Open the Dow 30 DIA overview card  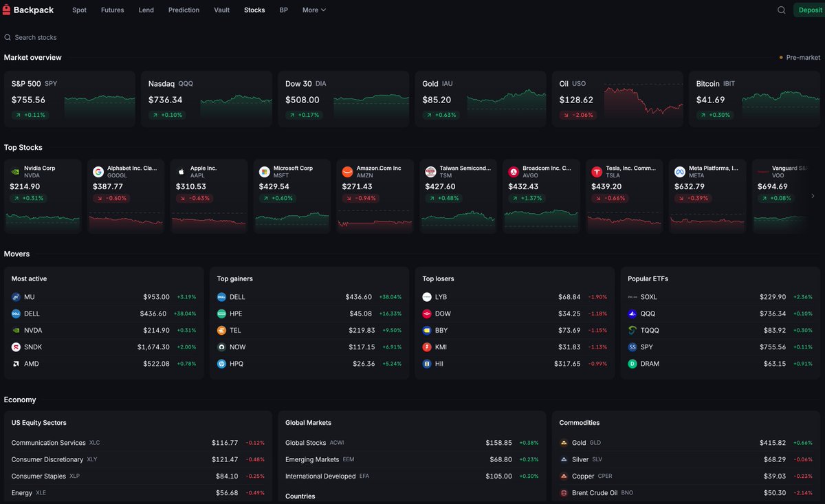[344, 99]
